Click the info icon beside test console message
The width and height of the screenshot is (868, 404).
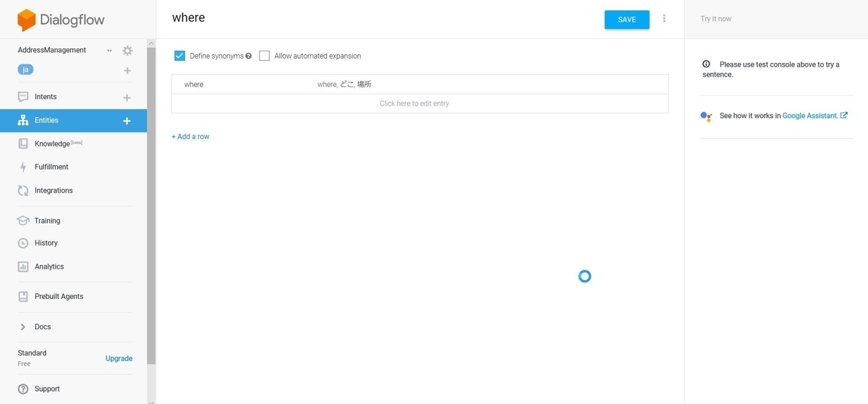[707, 64]
